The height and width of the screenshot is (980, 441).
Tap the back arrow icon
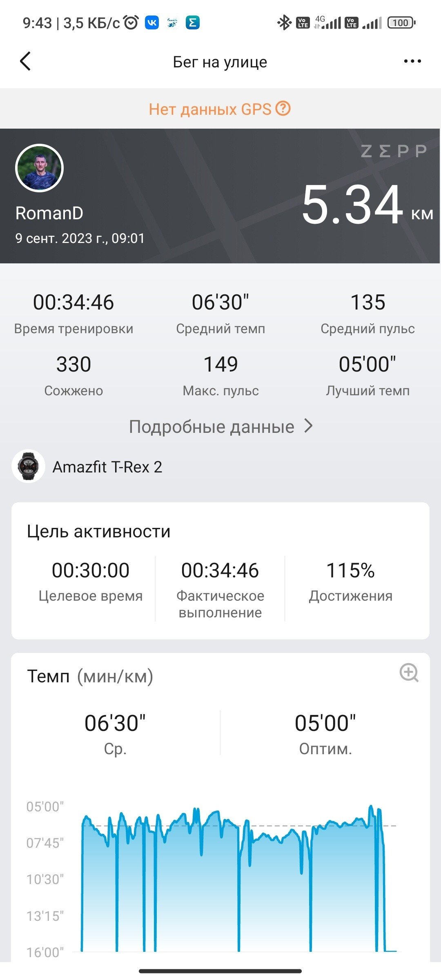pyautogui.click(x=25, y=61)
